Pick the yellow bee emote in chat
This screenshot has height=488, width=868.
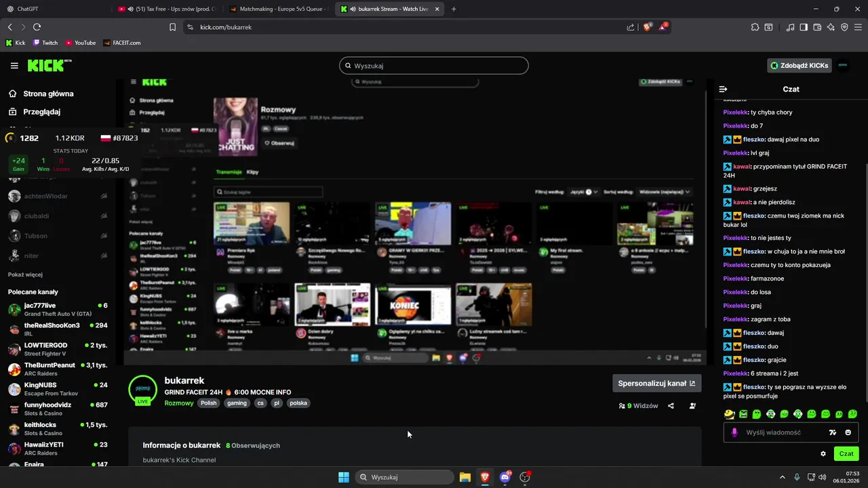click(730, 414)
